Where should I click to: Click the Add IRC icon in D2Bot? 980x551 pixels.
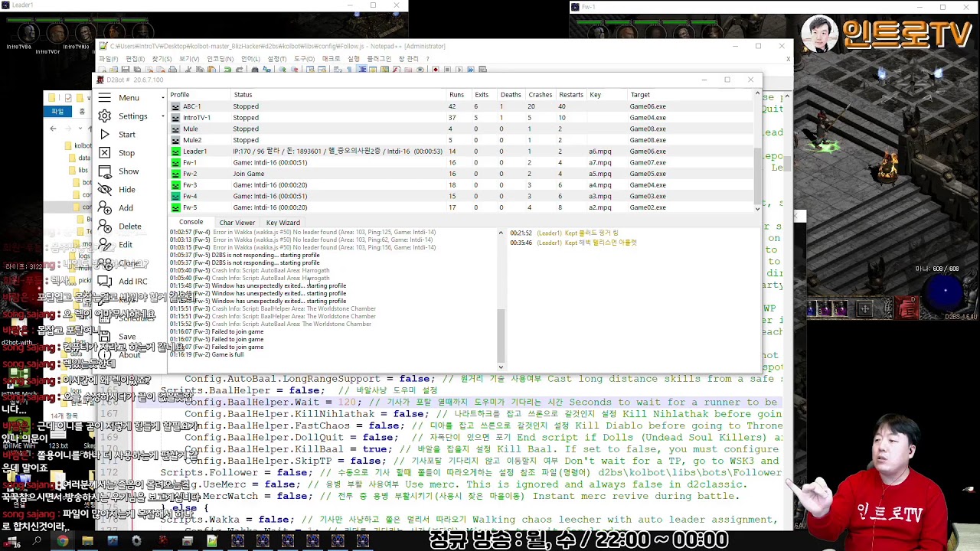(x=104, y=282)
